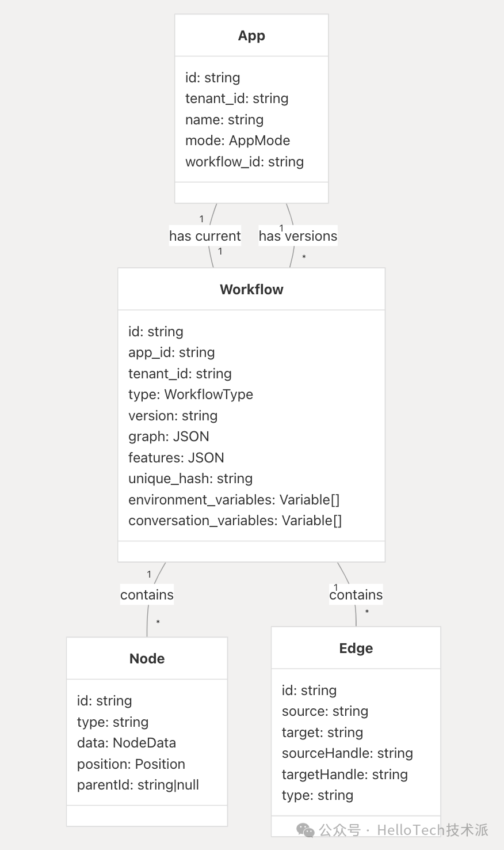Select the Node class title

point(147,658)
